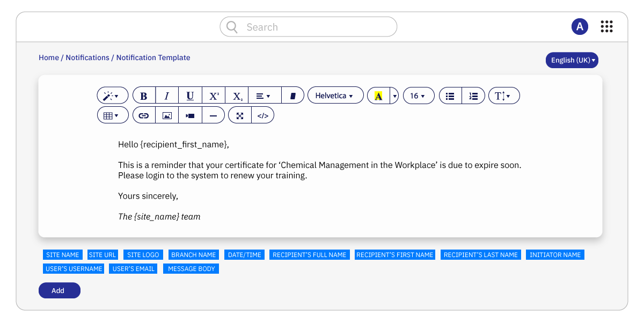Apply subscript formatting
This screenshot has height=322, width=644.
[237, 95]
